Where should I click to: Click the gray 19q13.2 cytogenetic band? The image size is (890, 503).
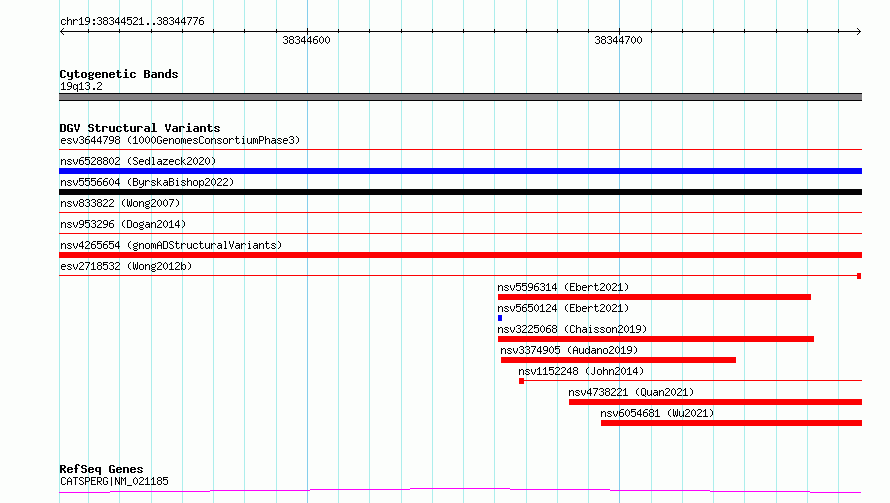coord(460,97)
